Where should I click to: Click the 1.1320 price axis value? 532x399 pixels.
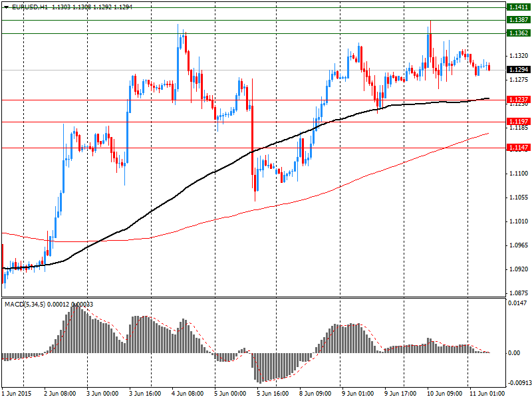tap(519, 56)
